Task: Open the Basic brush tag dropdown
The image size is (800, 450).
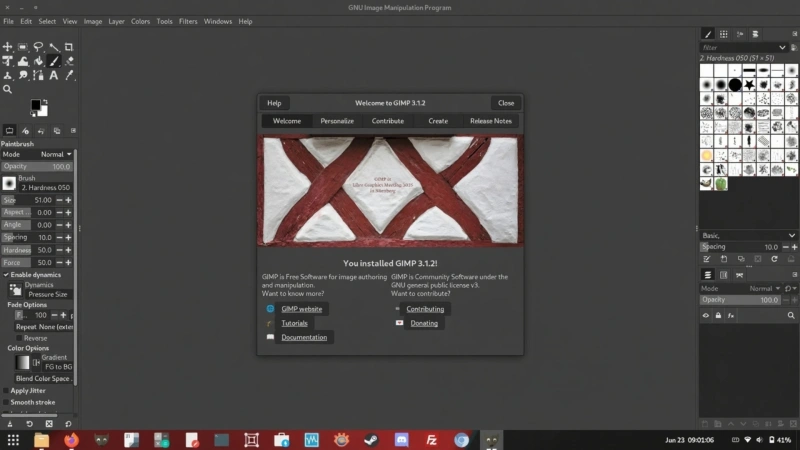Action: tap(747, 236)
